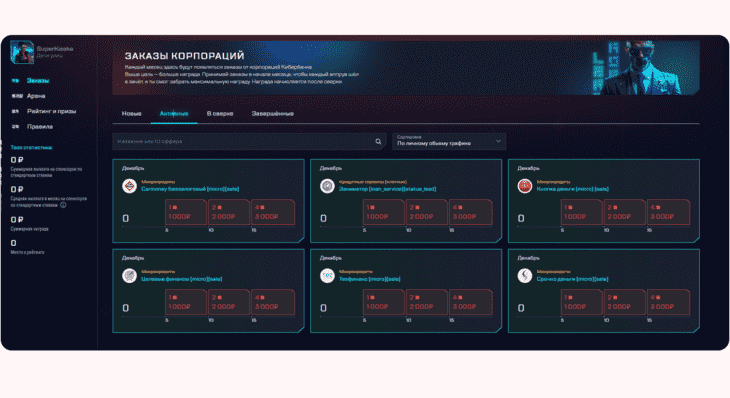
Task: Click the offer name search field
Action: coord(249,142)
